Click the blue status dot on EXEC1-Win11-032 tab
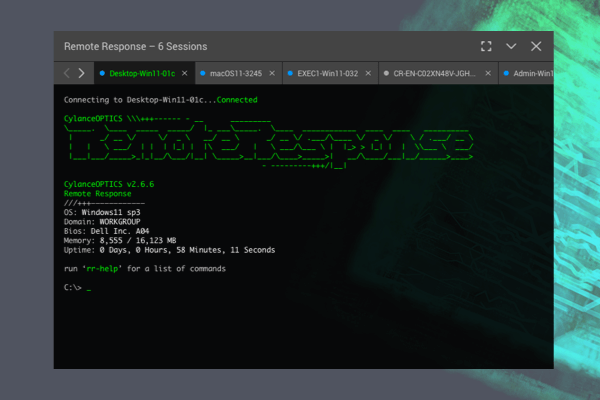Image resolution: width=600 pixels, height=400 pixels. pos(288,74)
